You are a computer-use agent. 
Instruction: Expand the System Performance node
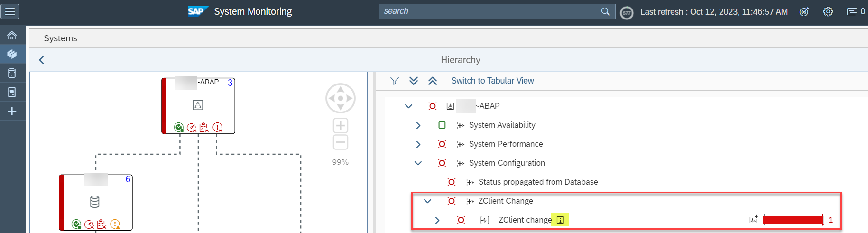tap(418, 144)
